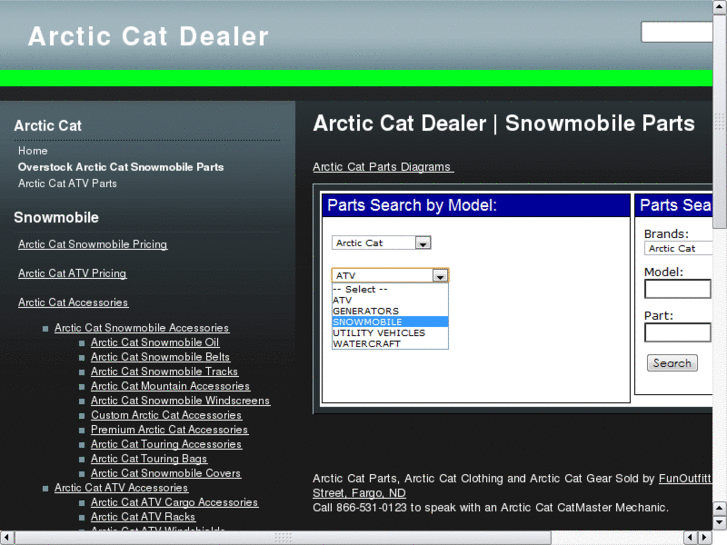
Task: Click the horizontal scrollbar thumb
Action: tap(283, 538)
